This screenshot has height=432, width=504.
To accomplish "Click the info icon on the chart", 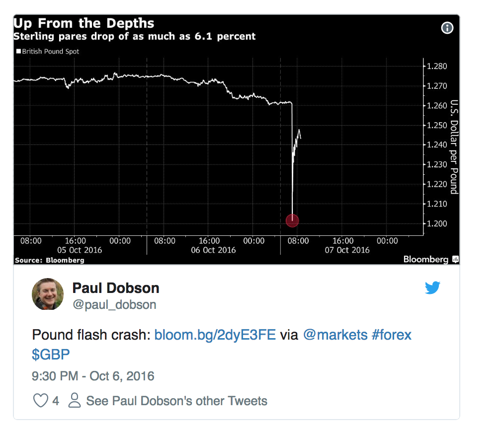I will click(447, 28).
